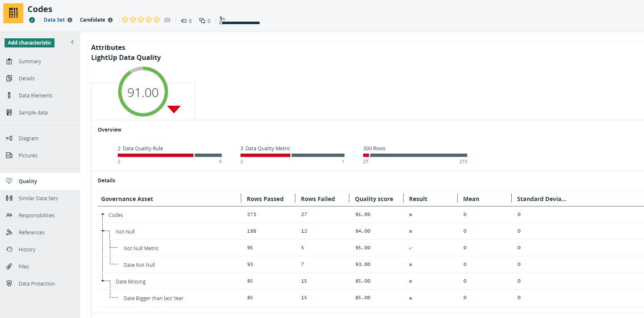Open the History section clock icon

(x=9, y=249)
